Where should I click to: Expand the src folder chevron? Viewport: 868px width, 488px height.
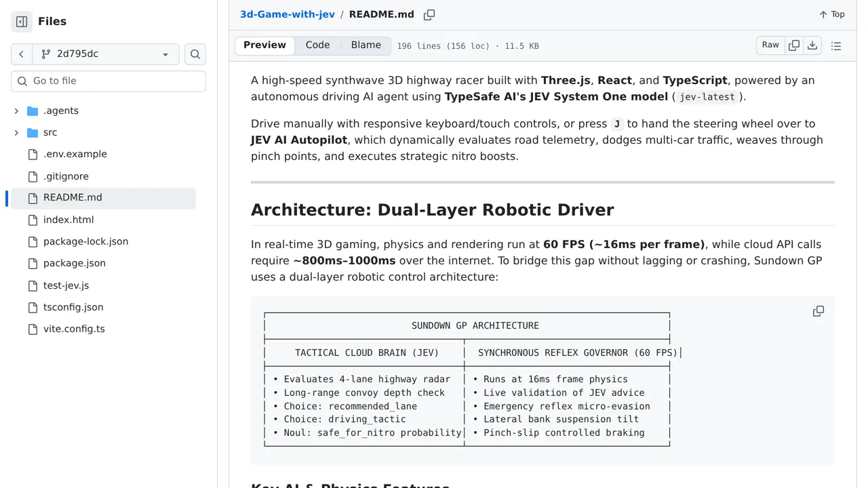(16, 132)
